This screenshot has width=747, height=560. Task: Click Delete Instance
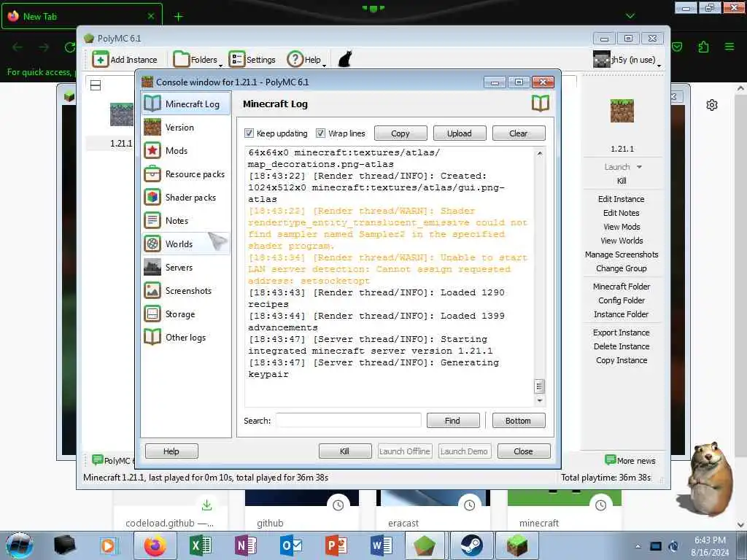click(622, 346)
